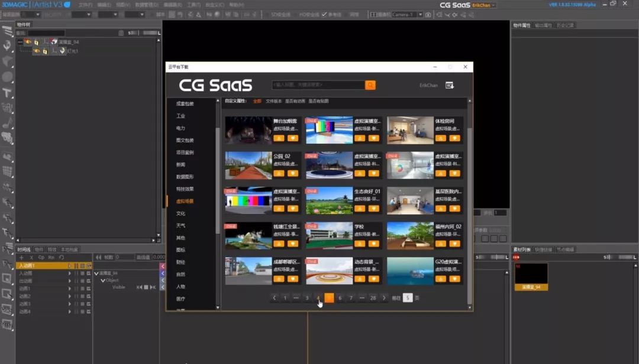The width and height of the screenshot is (639, 364).
Task: Favorite the 福州内河_02 scene
Action: [x=454, y=244]
